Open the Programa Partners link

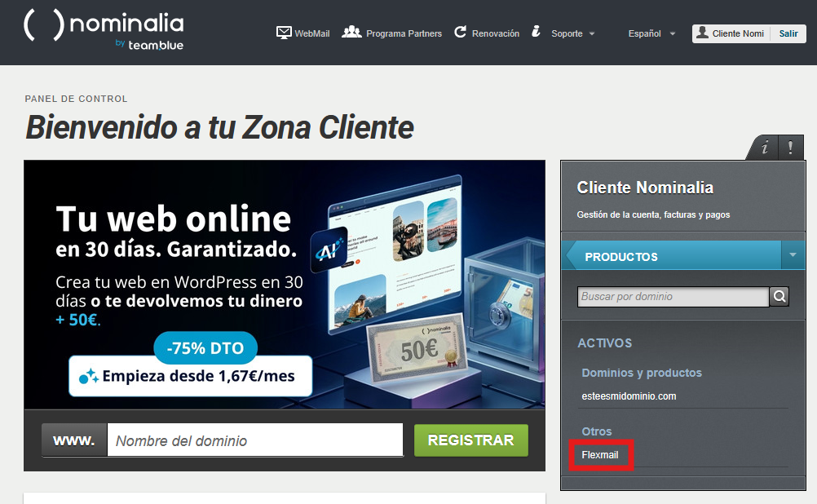[x=404, y=33]
